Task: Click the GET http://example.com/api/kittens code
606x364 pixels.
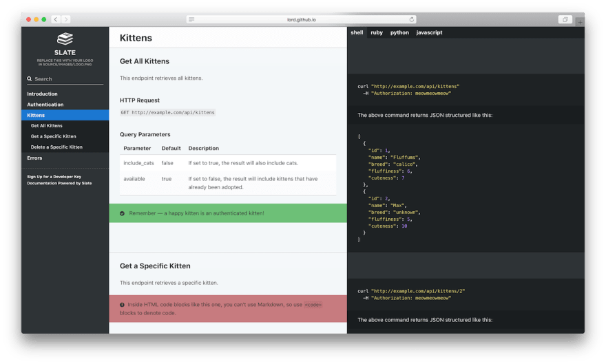Action: (x=167, y=113)
